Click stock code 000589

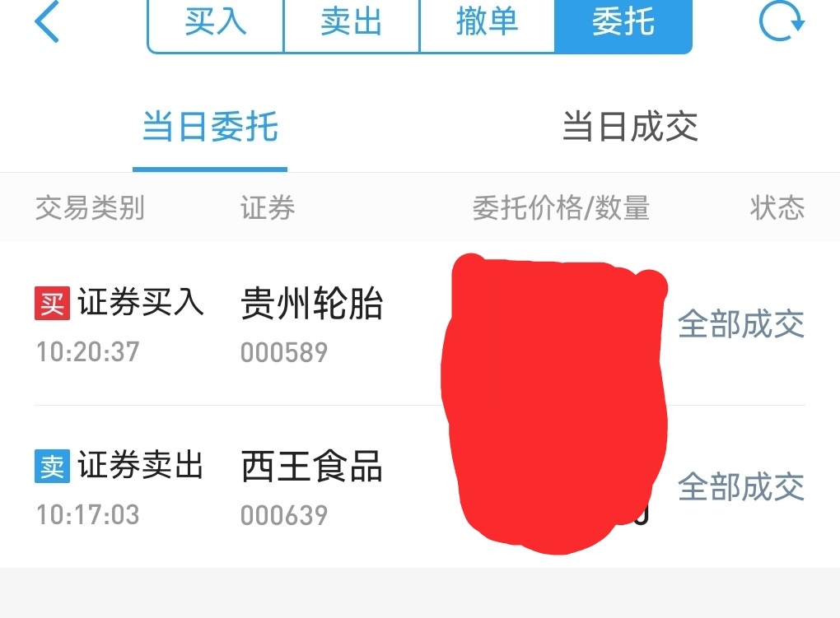(284, 352)
